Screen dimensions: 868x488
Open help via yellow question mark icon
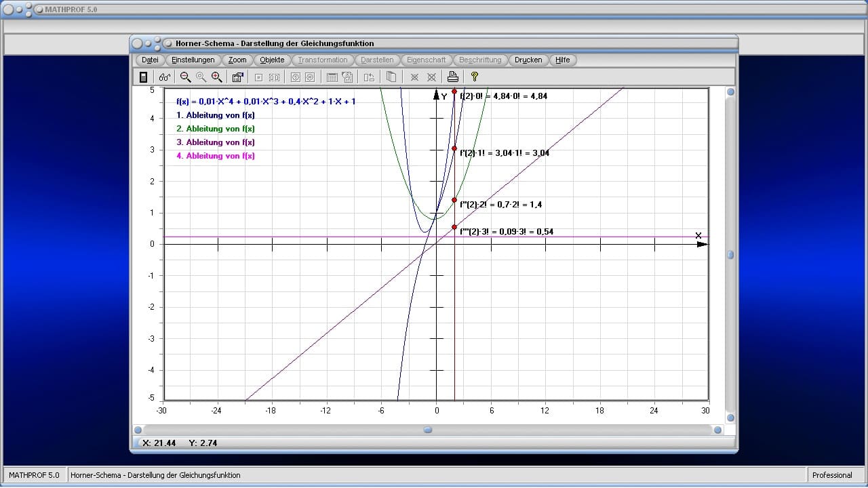pos(475,77)
